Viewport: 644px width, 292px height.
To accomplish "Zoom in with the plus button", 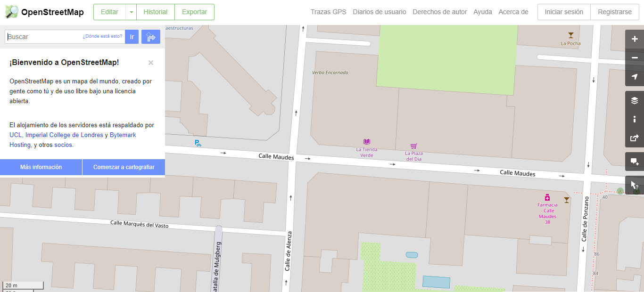I will [635, 39].
